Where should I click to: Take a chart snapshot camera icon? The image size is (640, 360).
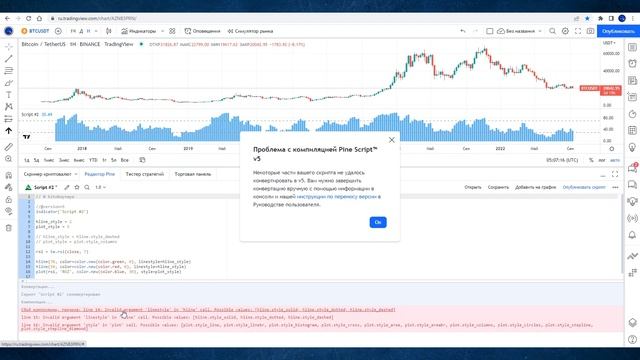[591, 31]
